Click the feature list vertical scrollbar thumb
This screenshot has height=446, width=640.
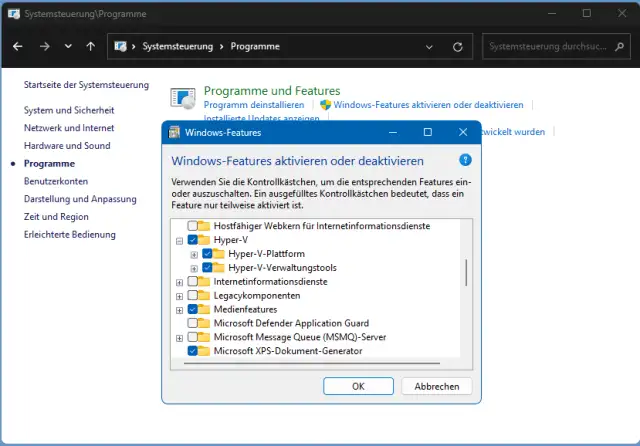[466, 273]
